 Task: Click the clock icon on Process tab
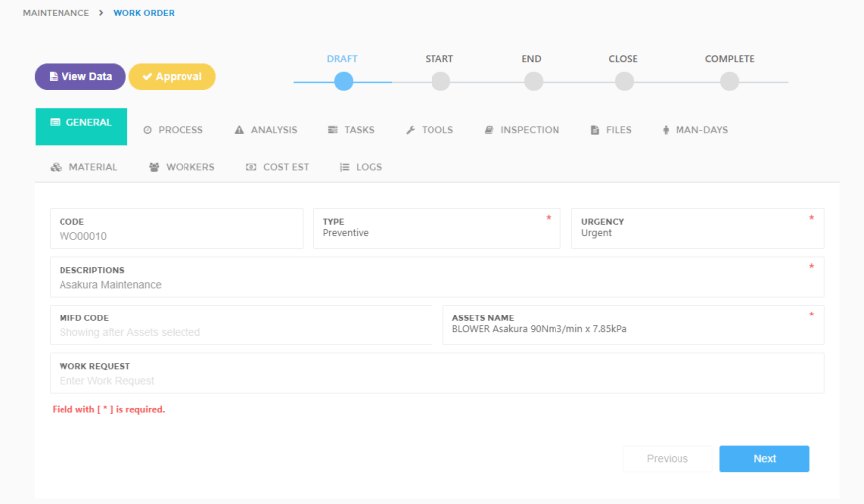[x=147, y=130]
